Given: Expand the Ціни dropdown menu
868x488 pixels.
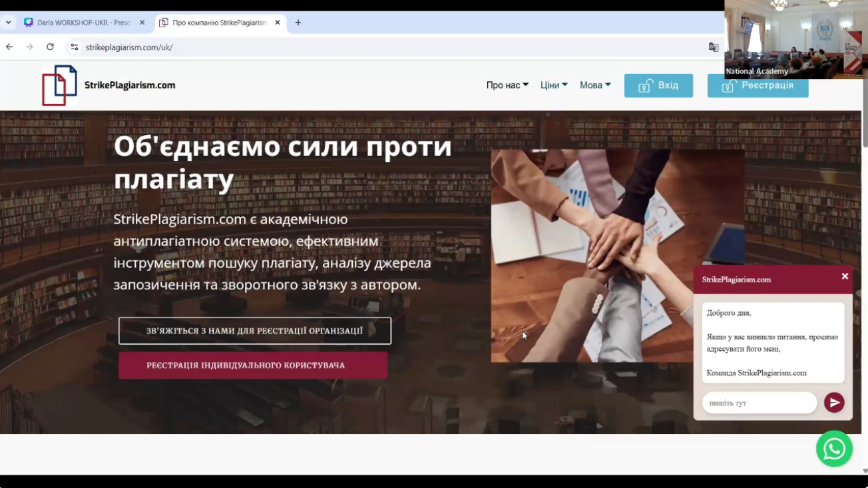Looking at the screenshot, I should point(554,85).
